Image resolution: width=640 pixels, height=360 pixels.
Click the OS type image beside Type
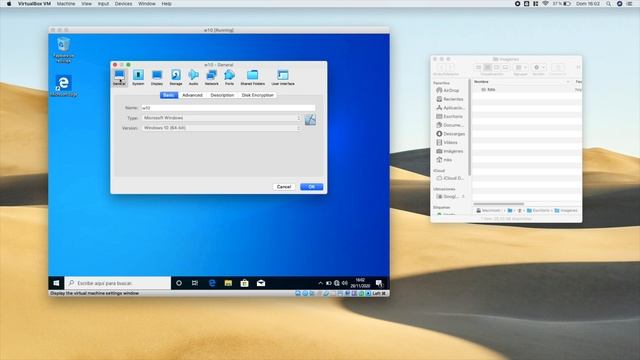310,120
